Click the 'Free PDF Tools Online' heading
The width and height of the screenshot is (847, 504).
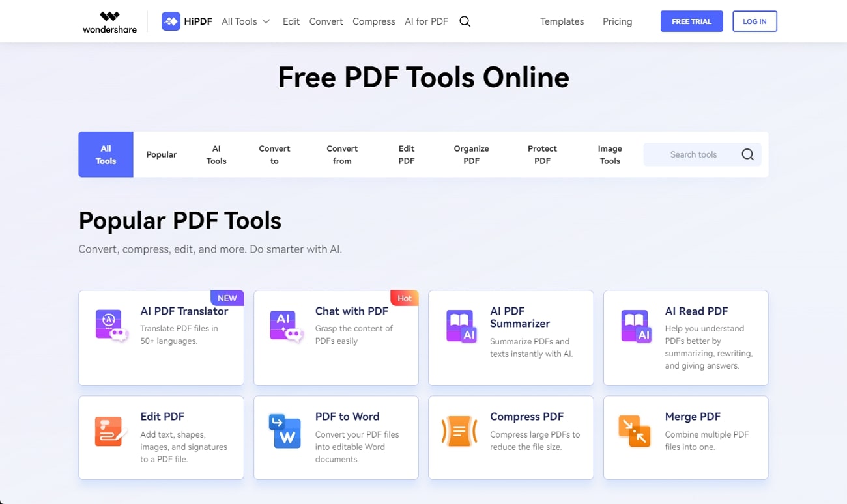(x=423, y=77)
